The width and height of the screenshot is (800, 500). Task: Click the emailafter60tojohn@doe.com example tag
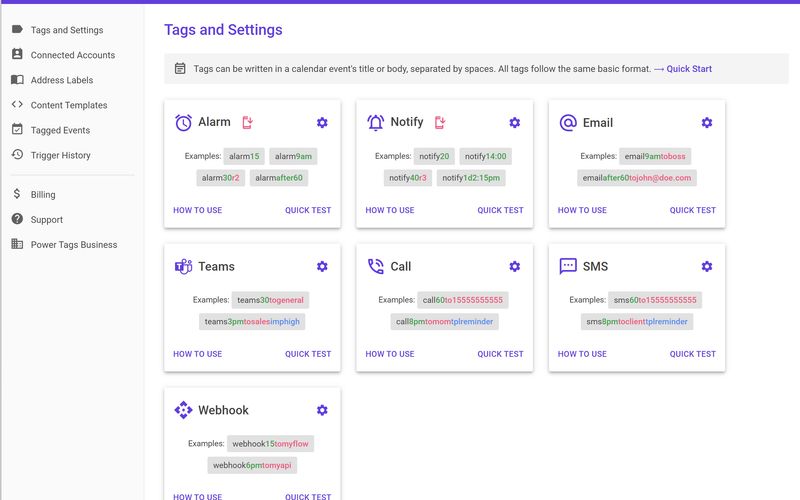[637, 178]
